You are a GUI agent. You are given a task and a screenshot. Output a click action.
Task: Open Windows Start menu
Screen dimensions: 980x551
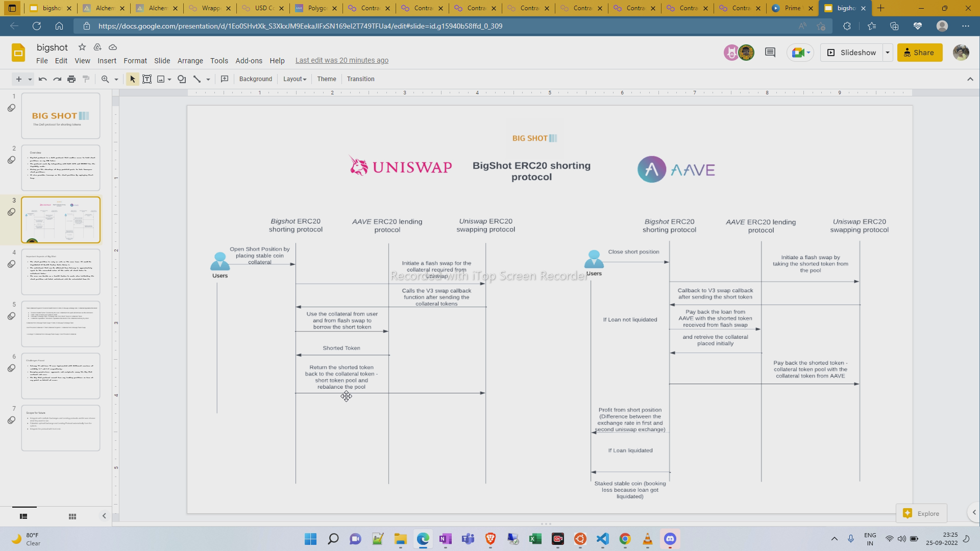(x=310, y=539)
